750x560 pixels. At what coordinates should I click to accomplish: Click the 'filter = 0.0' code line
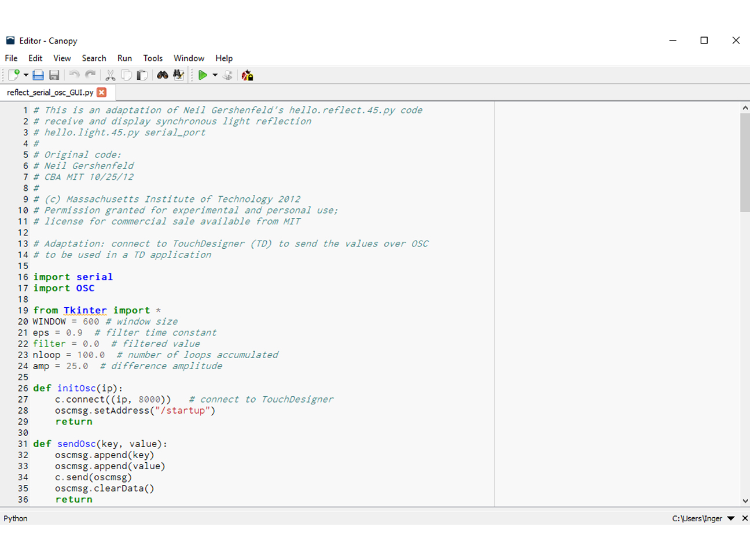(x=66, y=344)
